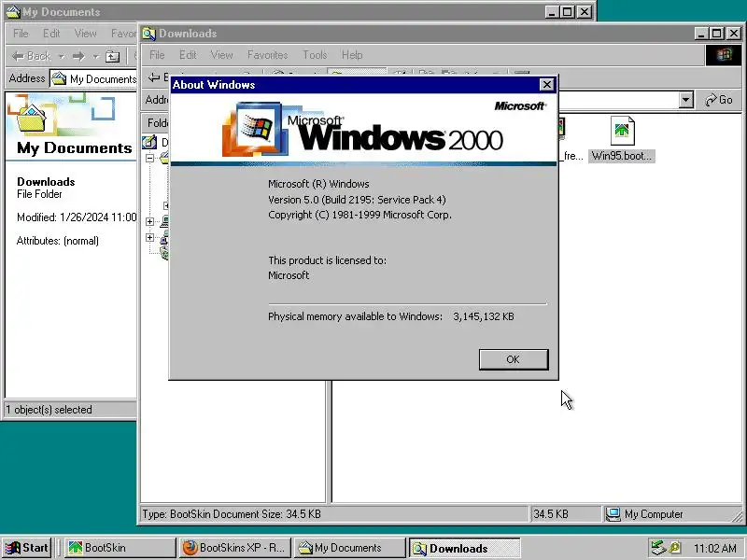Click the Win95.boot... file name label
This screenshot has height=560, width=747.
[622, 156]
